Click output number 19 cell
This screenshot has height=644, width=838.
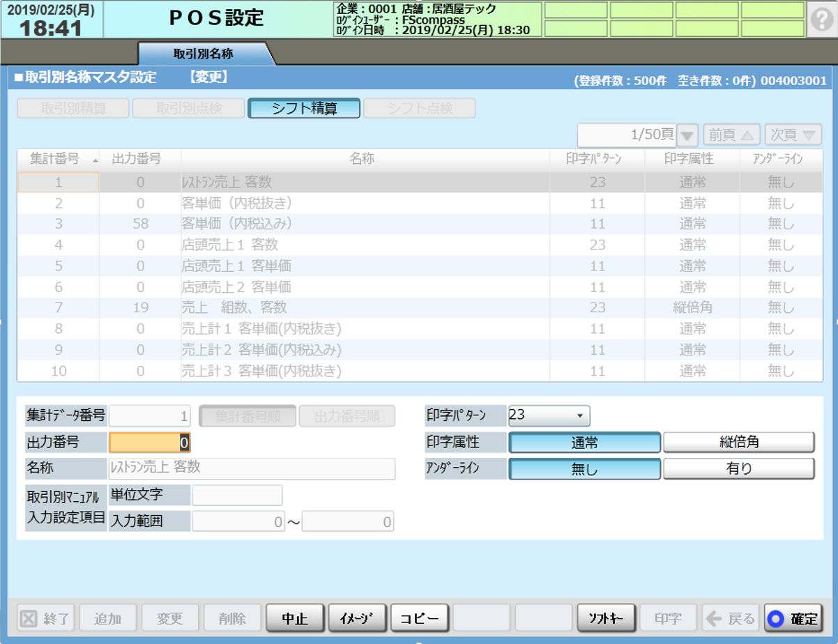(x=140, y=308)
